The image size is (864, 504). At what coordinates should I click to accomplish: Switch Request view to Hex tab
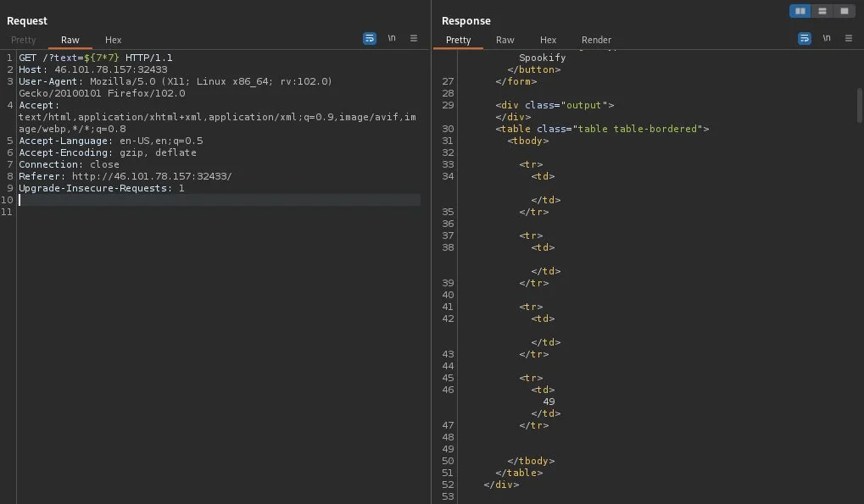113,40
